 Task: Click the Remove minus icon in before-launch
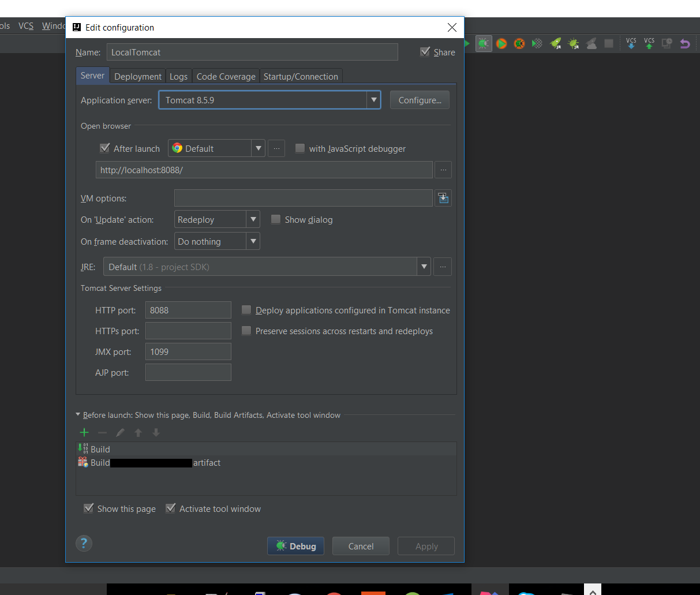click(x=102, y=432)
